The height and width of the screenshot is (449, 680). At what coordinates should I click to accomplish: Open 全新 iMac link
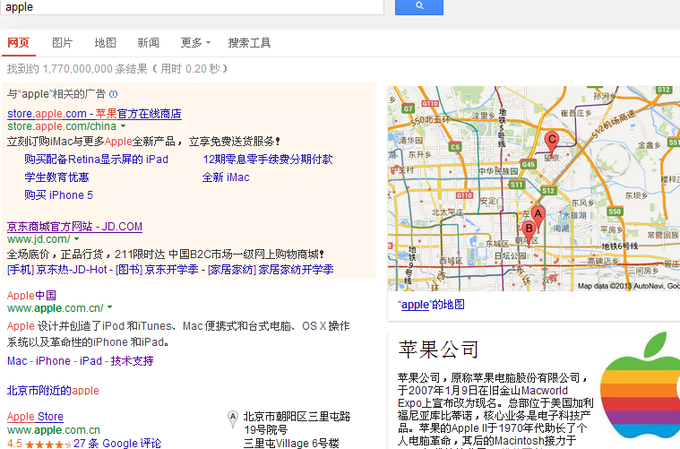[226, 177]
